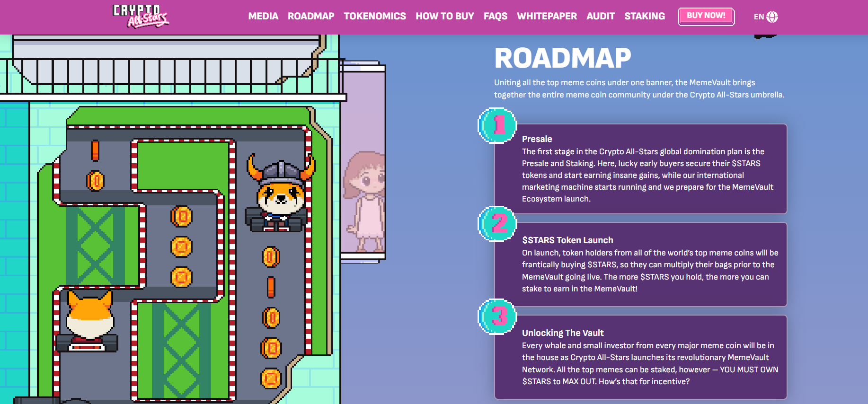Click the $STARS Token Launch card
The image size is (868, 404).
(x=641, y=264)
